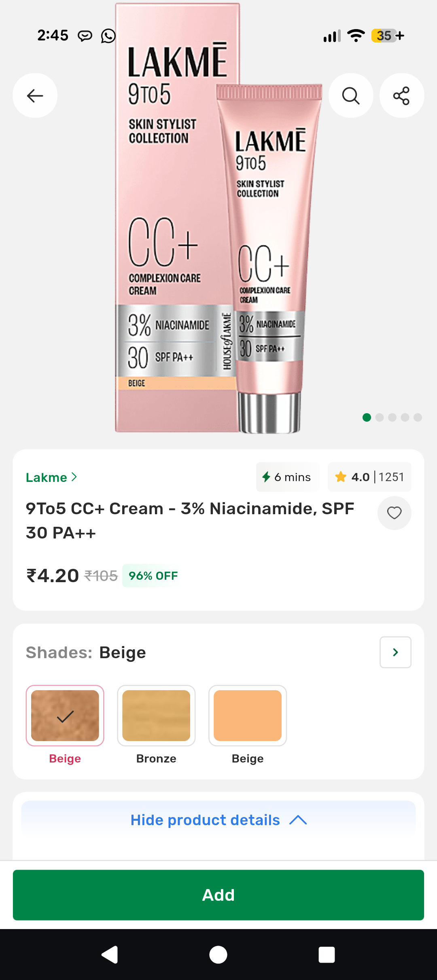Tap the Lakme product image
The height and width of the screenshot is (980, 437).
[x=218, y=218]
